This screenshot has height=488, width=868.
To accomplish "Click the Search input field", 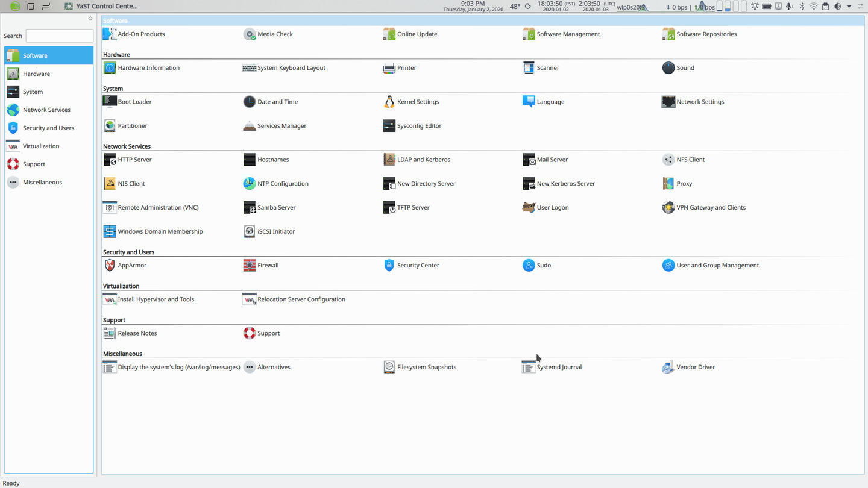I will pos(60,36).
